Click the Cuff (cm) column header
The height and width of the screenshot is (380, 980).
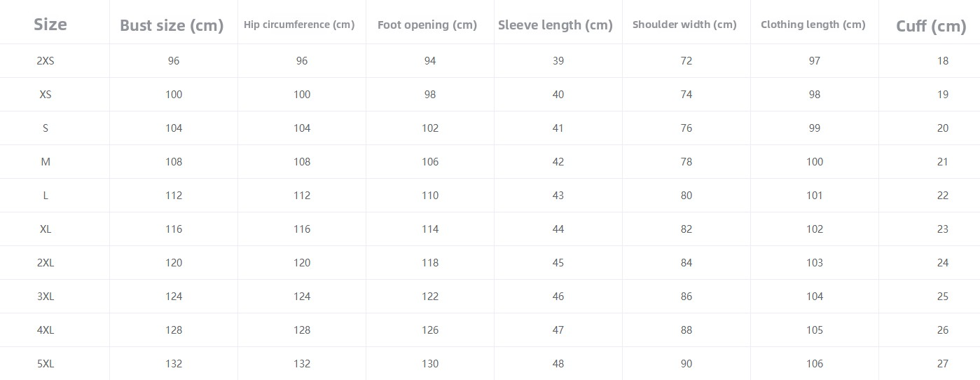tap(931, 27)
